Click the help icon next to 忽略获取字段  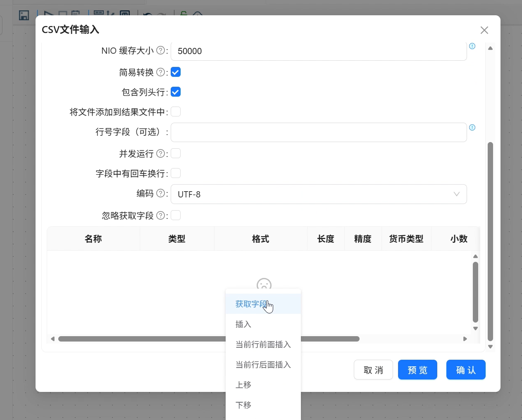161,215
